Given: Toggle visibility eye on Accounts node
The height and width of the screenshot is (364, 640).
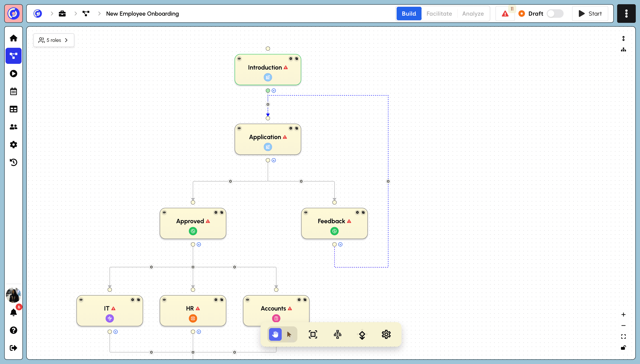Looking at the screenshot, I should tap(247, 300).
